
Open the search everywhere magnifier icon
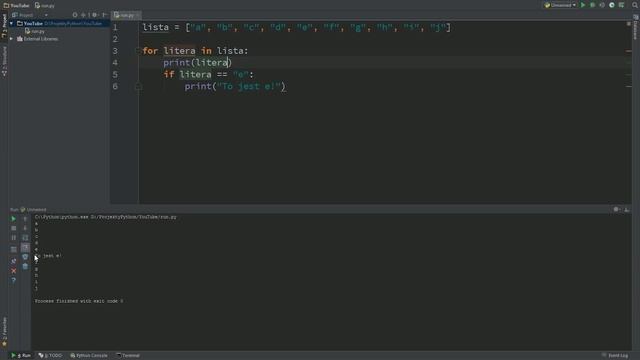point(635,5)
